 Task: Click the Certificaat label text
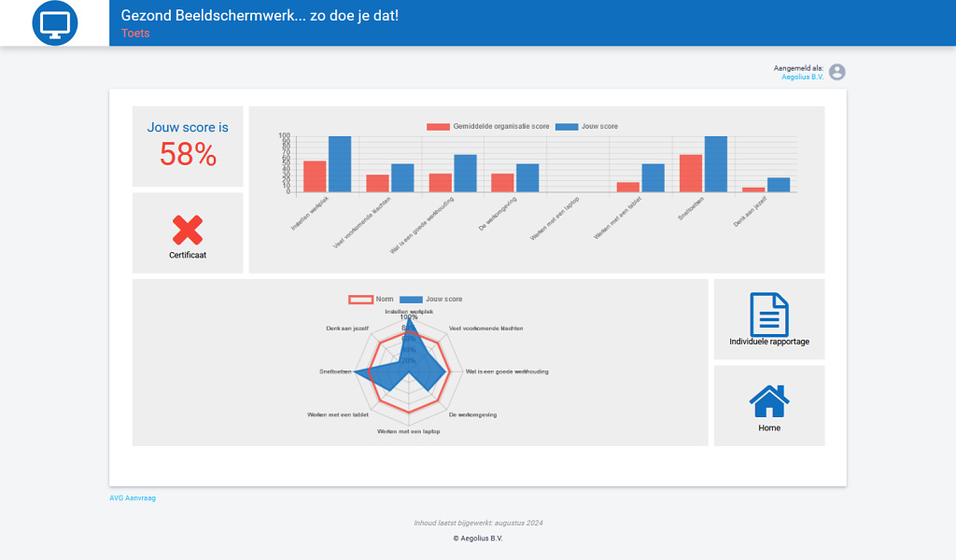tap(187, 256)
